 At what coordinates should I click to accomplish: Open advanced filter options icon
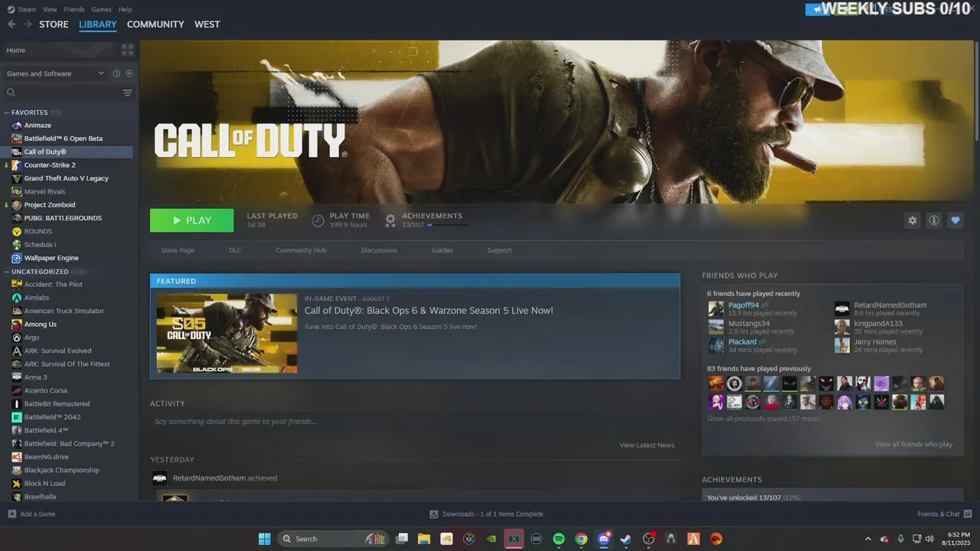pos(127,93)
